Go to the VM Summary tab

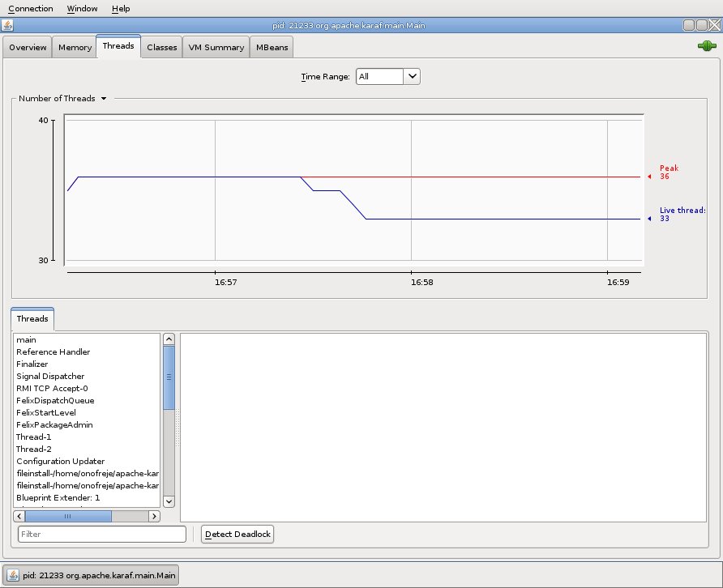[216, 47]
